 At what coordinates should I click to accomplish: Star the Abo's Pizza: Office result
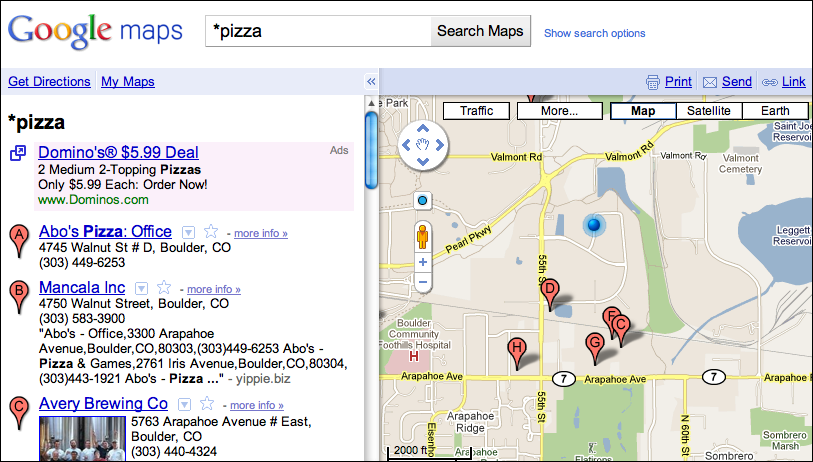click(x=211, y=231)
